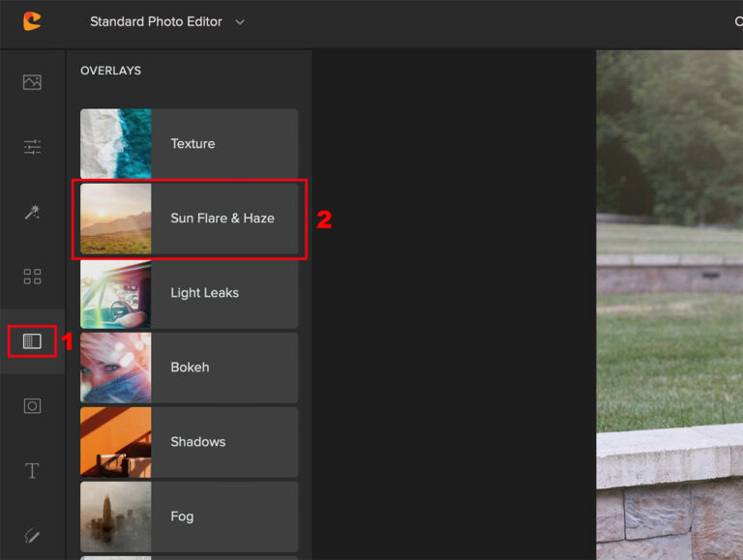743x560 pixels.
Task: Open the Effects magic wand icon
Action: click(32, 212)
